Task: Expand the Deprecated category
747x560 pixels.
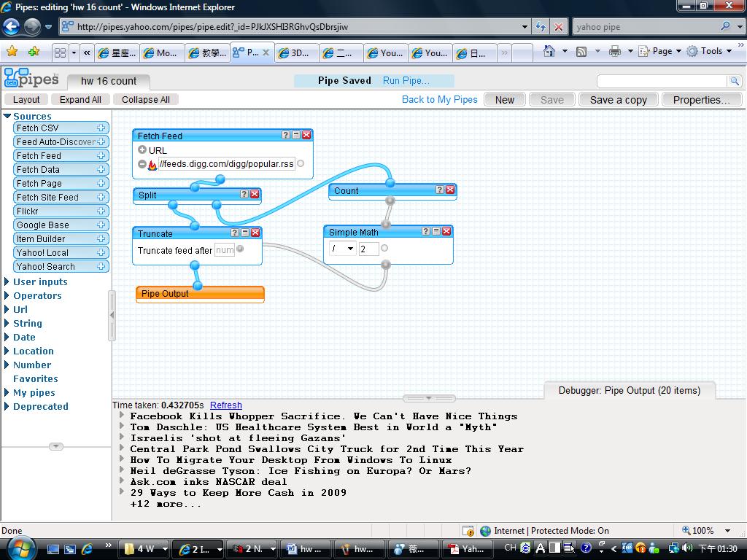Action: click(x=7, y=406)
